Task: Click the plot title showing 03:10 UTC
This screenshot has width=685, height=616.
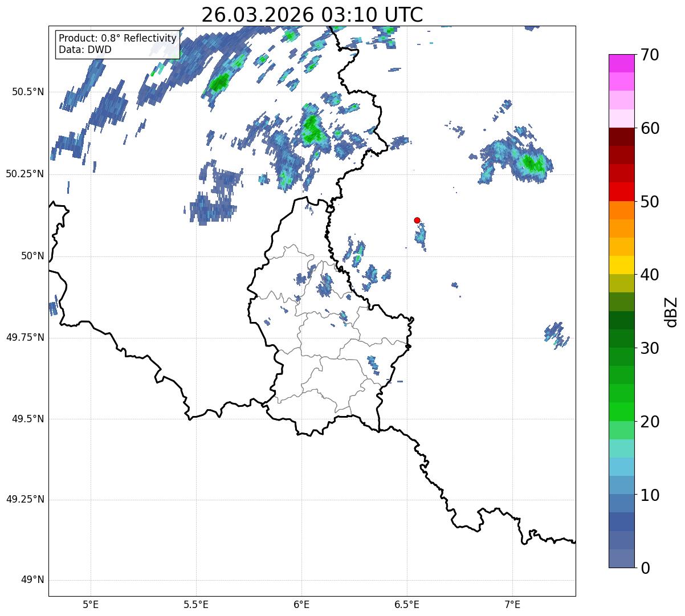Action: coord(312,15)
